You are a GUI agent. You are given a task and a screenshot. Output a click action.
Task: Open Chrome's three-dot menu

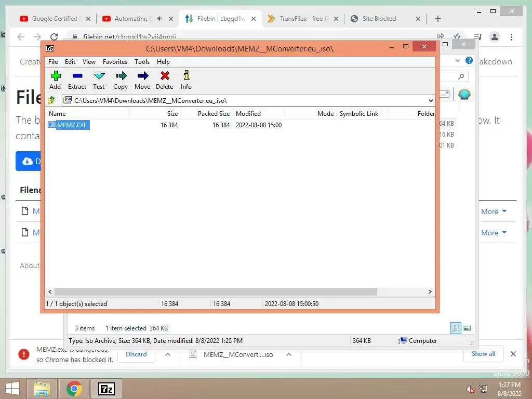(511, 37)
